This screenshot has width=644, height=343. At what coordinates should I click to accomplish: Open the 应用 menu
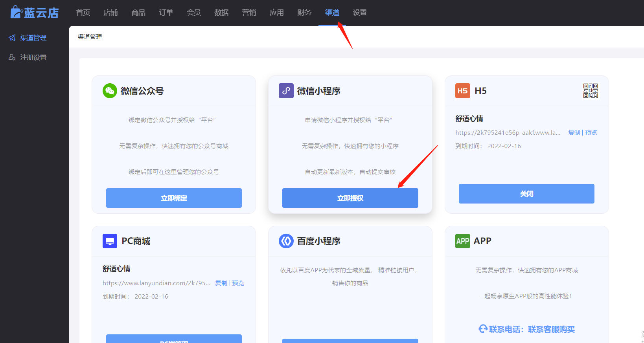click(277, 13)
